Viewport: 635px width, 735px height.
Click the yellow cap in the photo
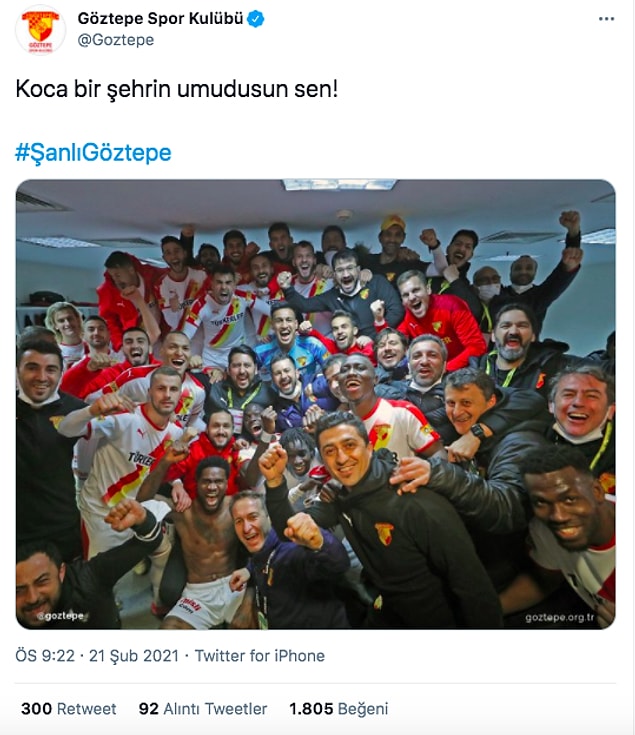(x=393, y=222)
